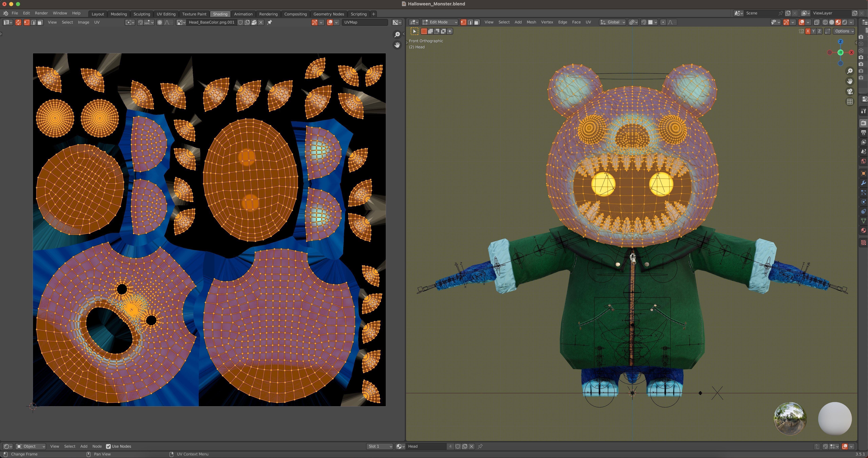868x458 pixels.
Task: Open Blender application logo menu
Action: 6,13
